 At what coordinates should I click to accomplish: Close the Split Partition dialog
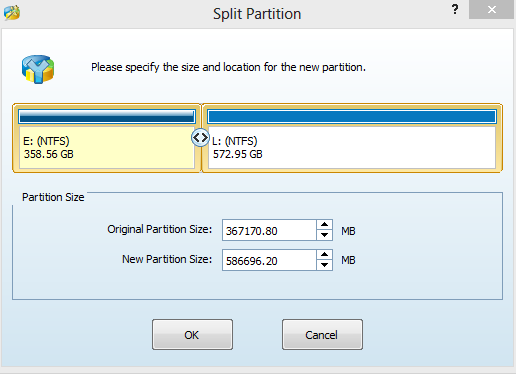pyautogui.click(x=491, y=10)
